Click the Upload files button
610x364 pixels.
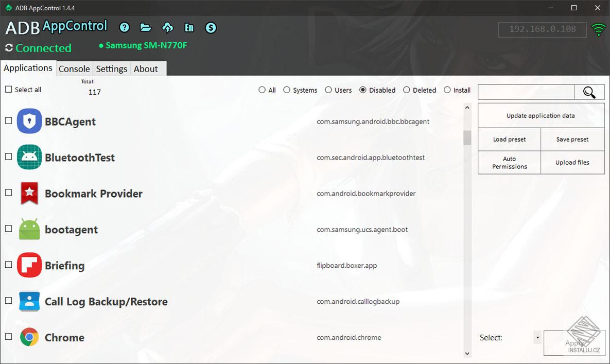tap(572, 163)
